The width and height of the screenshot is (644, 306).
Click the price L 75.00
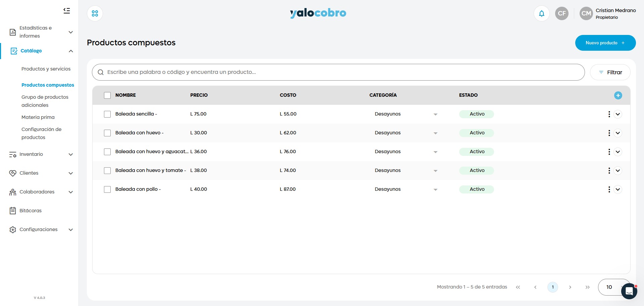tap(198, 114)
